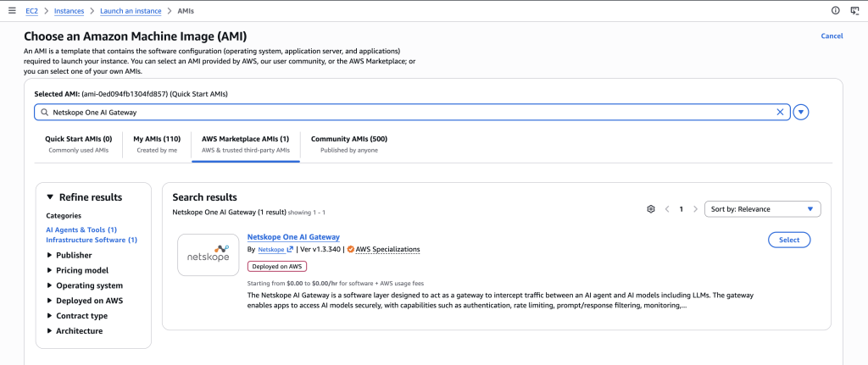
Task: Open Netskope One AI Gateway title link
Action: (x=293, y=237)
